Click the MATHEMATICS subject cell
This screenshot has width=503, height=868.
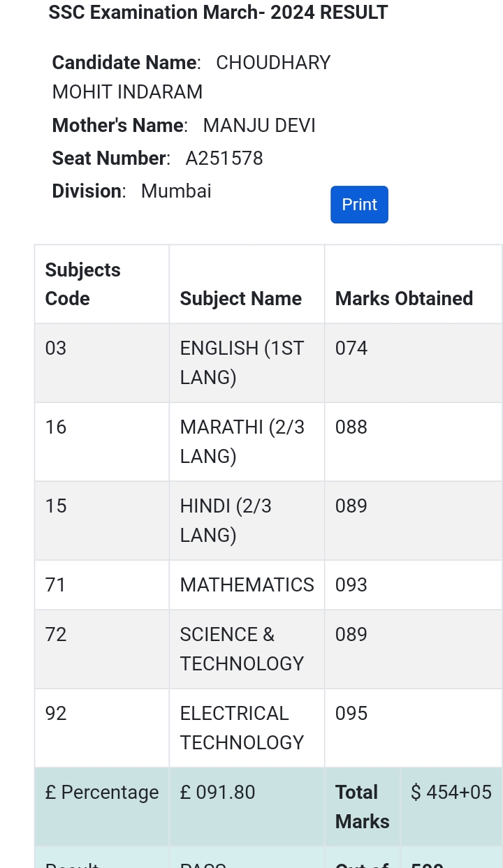point(247,585)
